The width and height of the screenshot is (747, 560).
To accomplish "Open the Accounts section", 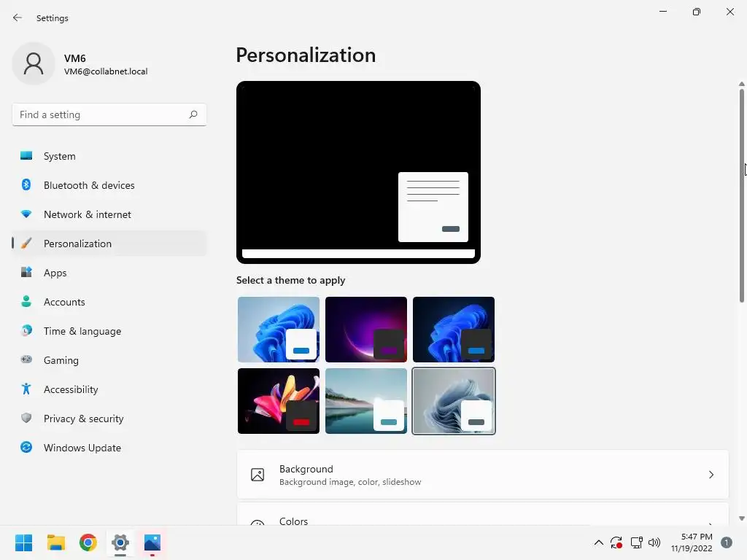I will click(x=109, y=302).
